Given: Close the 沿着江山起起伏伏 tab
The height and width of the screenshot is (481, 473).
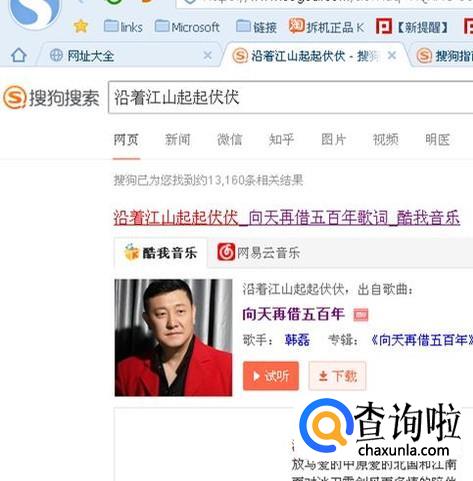Looking at the screenshot, I should [392, 55].
